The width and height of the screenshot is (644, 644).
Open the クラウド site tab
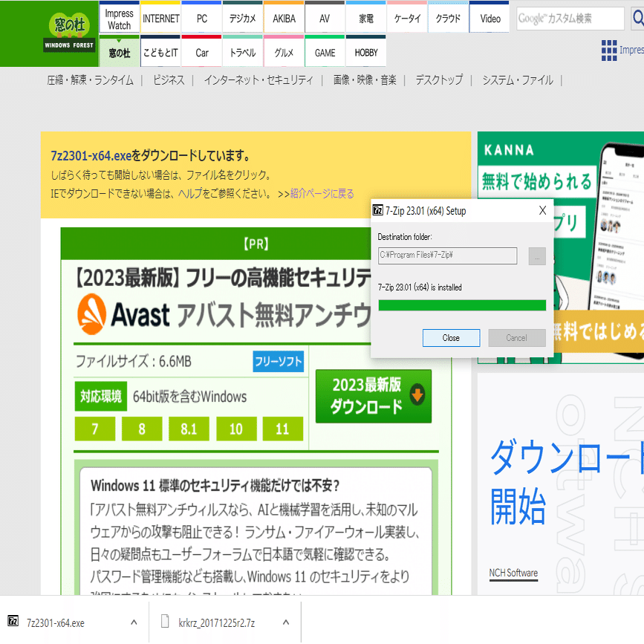pos(448,18)
